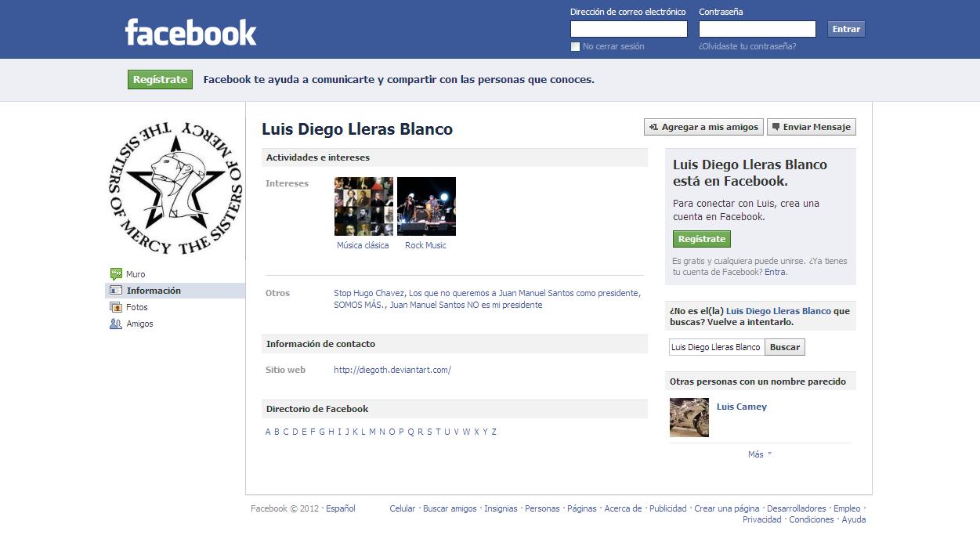
Task: Open the SOMOS MÁS. link
Action: (x=360, y=305)
